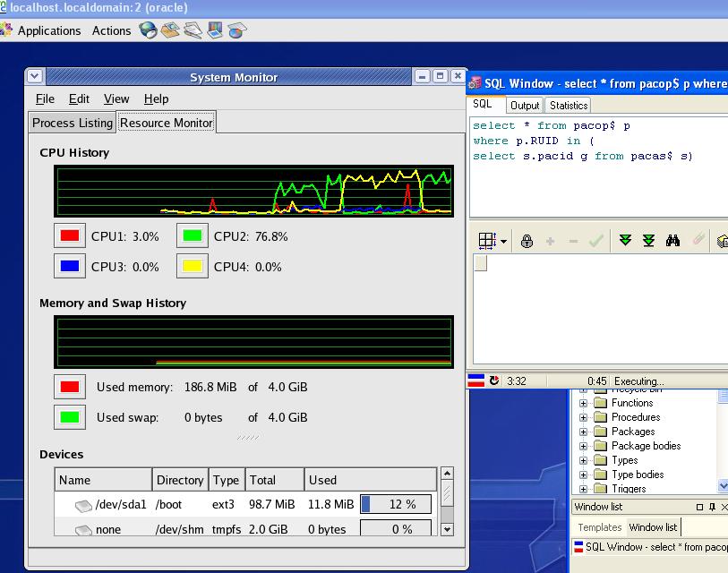Click the red CPU1 color swatch
Screen dimensions: 728x573
click(70, 235)
